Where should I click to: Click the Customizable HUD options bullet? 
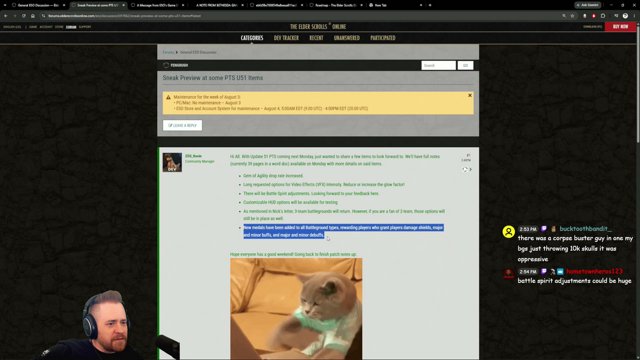290,202
